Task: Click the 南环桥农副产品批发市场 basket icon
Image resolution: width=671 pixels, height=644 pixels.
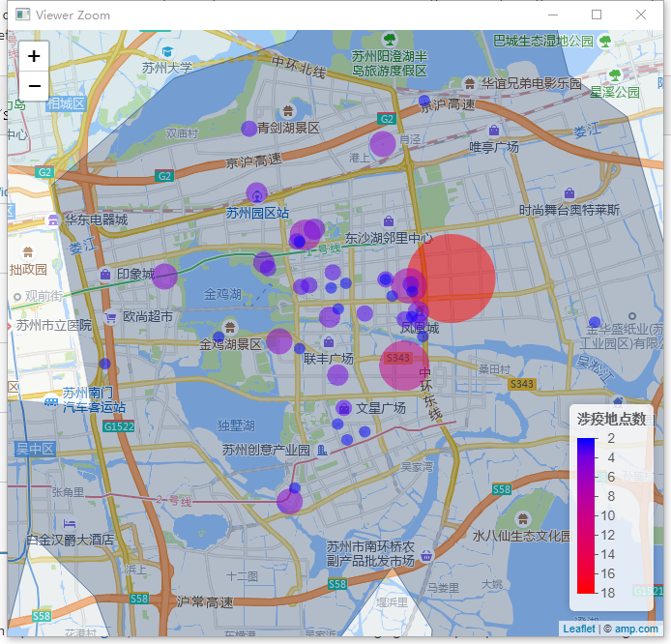Action: pos(426,556)
